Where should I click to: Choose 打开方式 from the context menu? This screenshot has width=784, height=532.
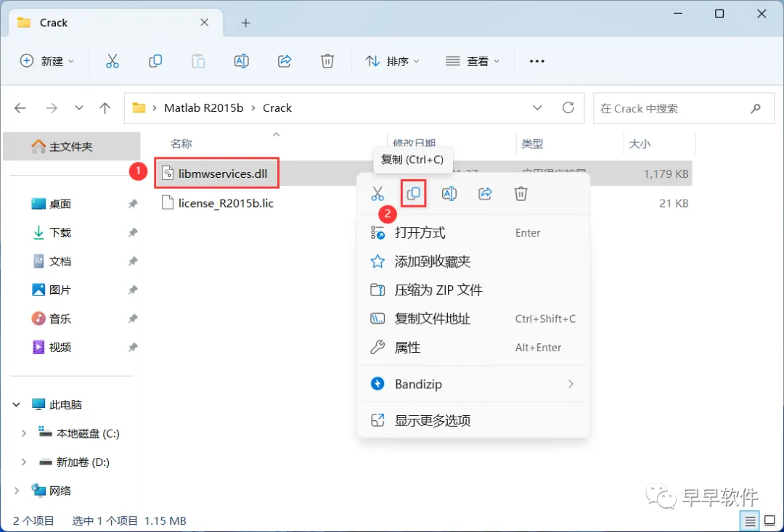tap(473, 233)
